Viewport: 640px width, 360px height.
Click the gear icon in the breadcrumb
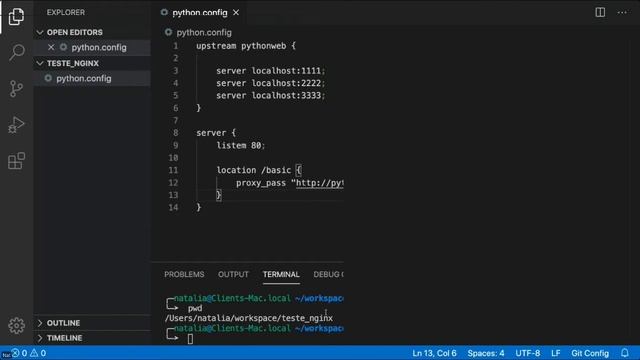click(168, 32)
